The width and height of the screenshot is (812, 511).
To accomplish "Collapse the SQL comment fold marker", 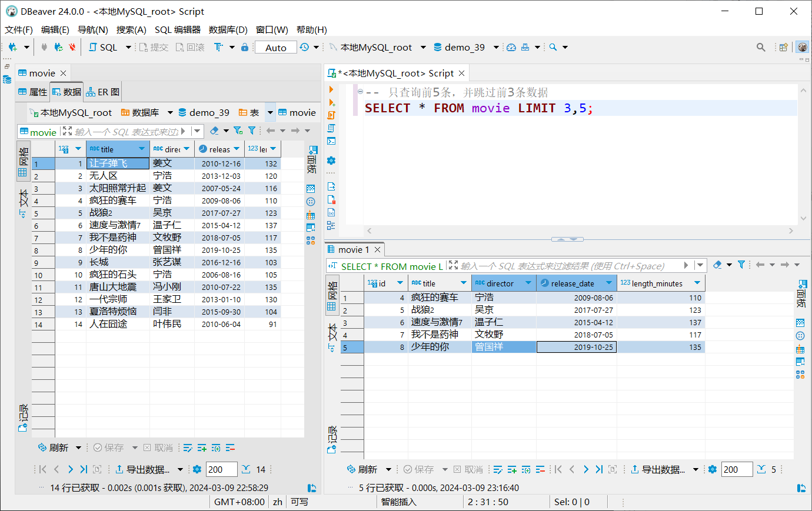I will 360,92.
